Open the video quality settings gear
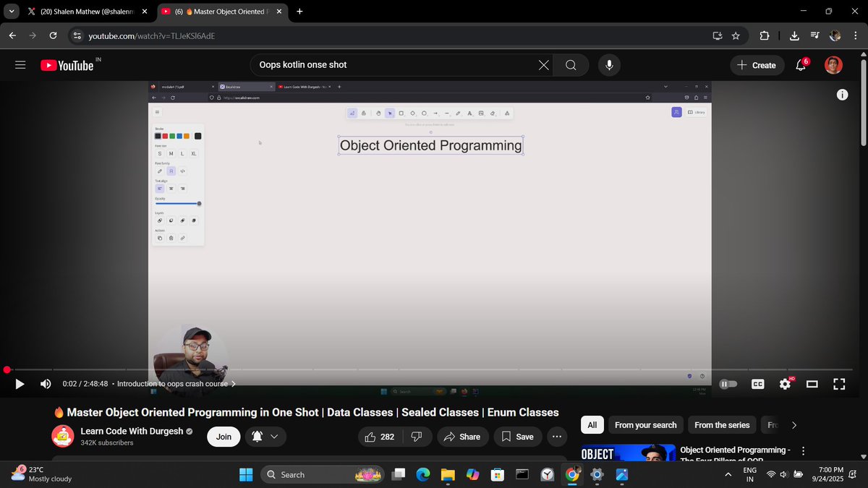This screenshot has width=868, height=488. click(x=785, y=384)
